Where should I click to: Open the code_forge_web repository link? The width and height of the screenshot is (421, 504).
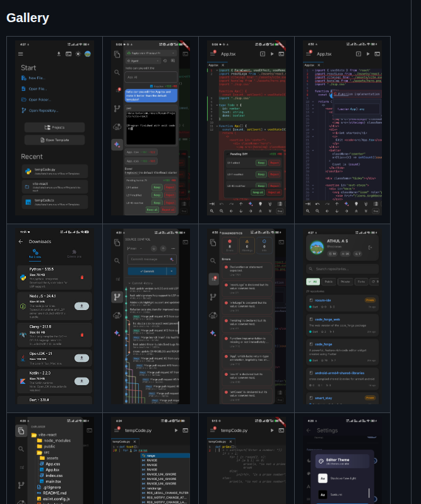pyautogui.click(x=327, y=320)
